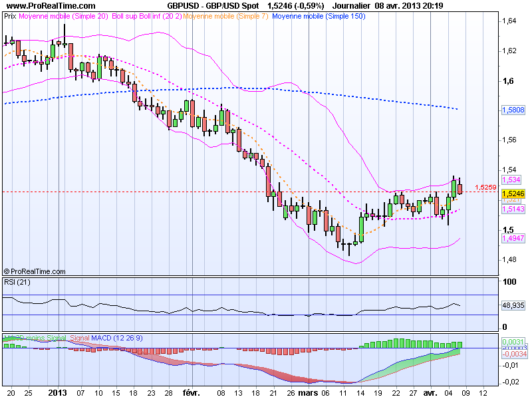Click the mars month marker on date axis
Image resolution: width=532 pixels, height=399 pixels.
click(308, 393)
